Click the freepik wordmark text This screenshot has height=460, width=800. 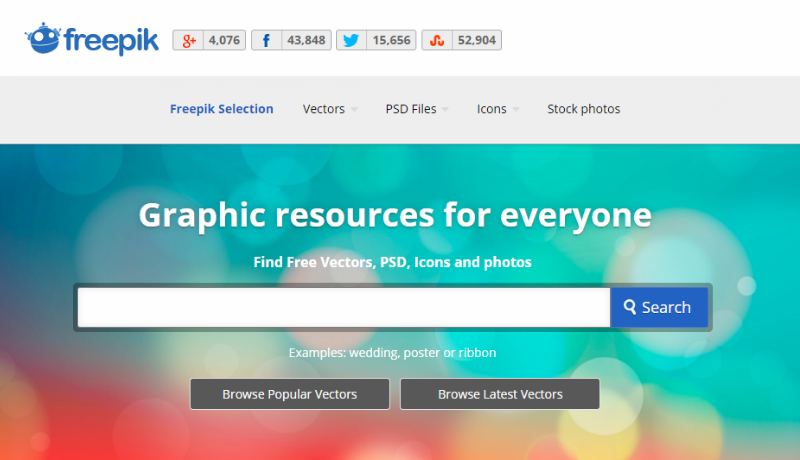click(110, 40)
